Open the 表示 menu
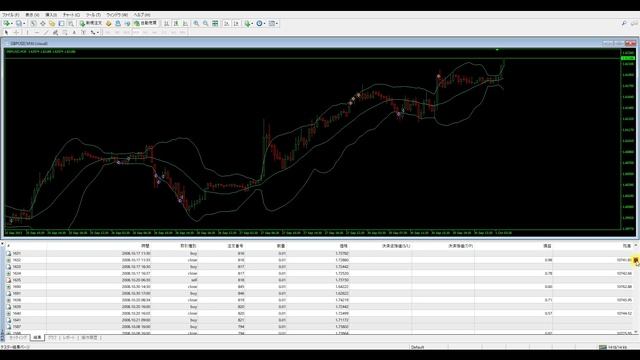 pyautogui.click(x=32, y=15)
